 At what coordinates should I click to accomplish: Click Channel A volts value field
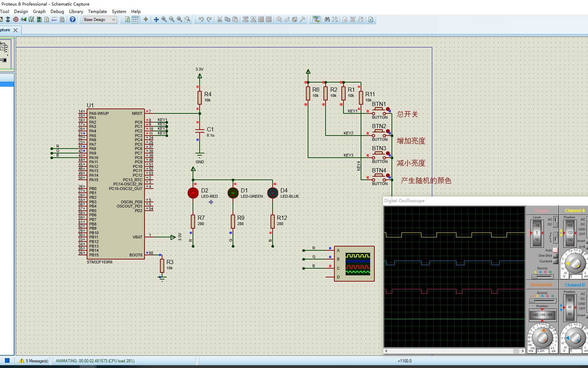click(576, 276)
